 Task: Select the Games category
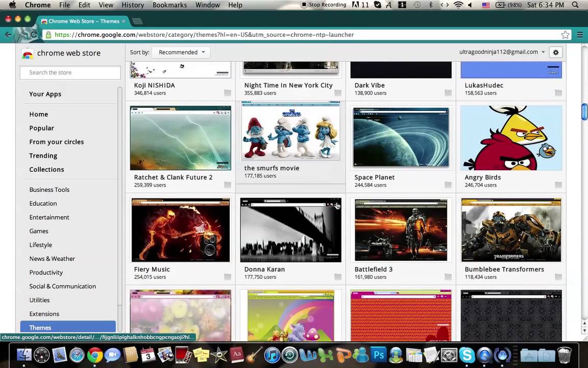[x=39, y=231]
